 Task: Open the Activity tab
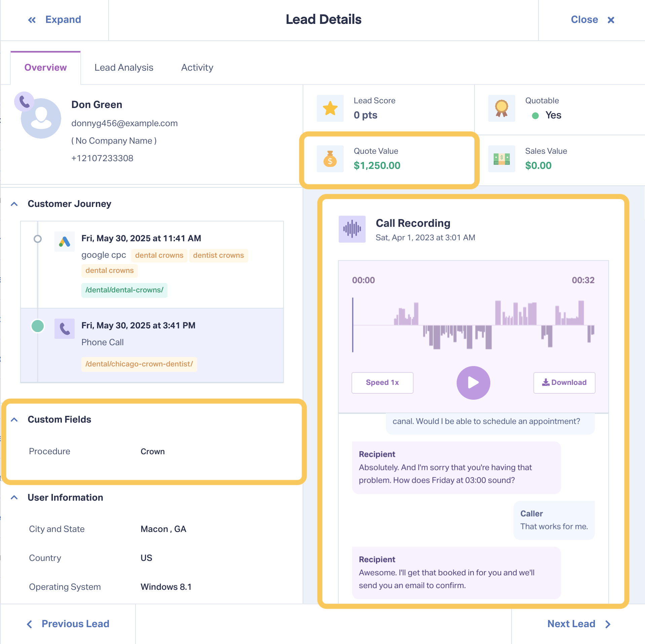pos(197,68)
